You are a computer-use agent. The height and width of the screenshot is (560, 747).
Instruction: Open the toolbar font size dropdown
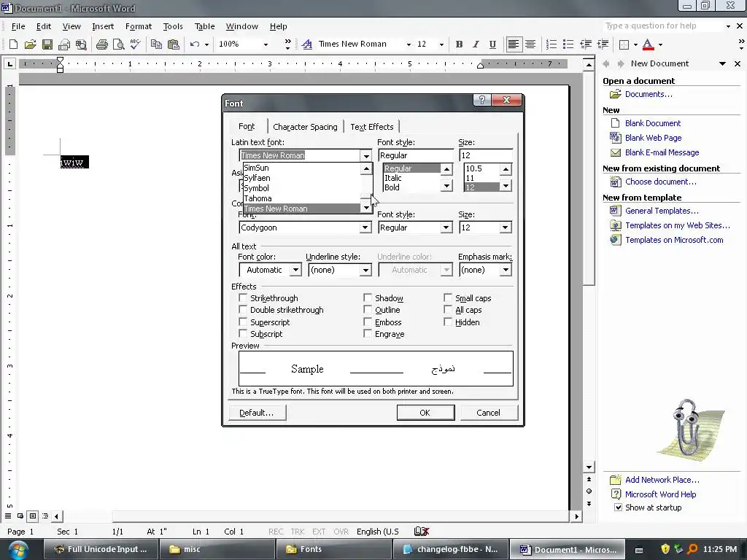pos(441,44)
